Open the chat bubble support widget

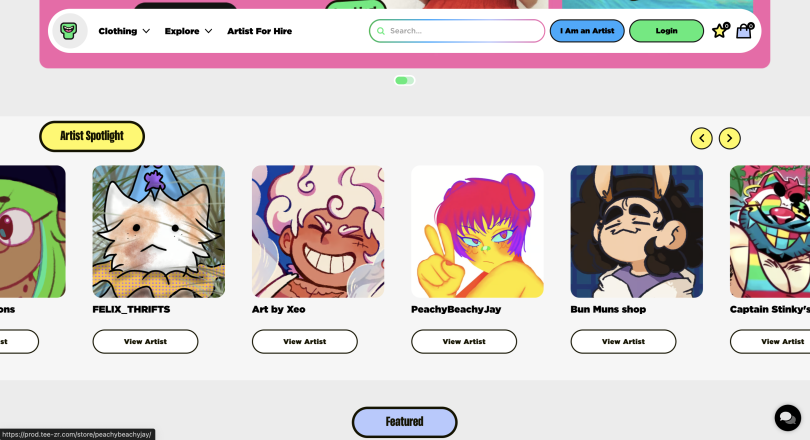pos(787,417)
